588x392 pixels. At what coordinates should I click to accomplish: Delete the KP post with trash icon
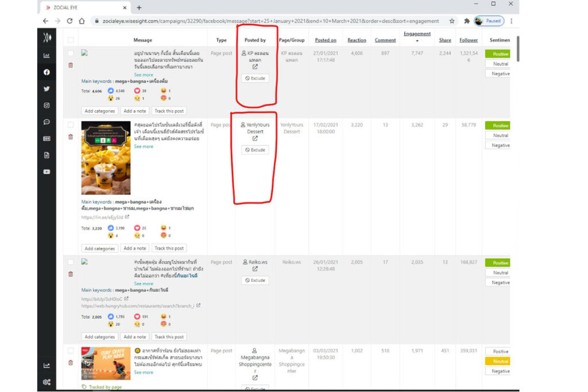pyautogui.click(x=71, y=65)
